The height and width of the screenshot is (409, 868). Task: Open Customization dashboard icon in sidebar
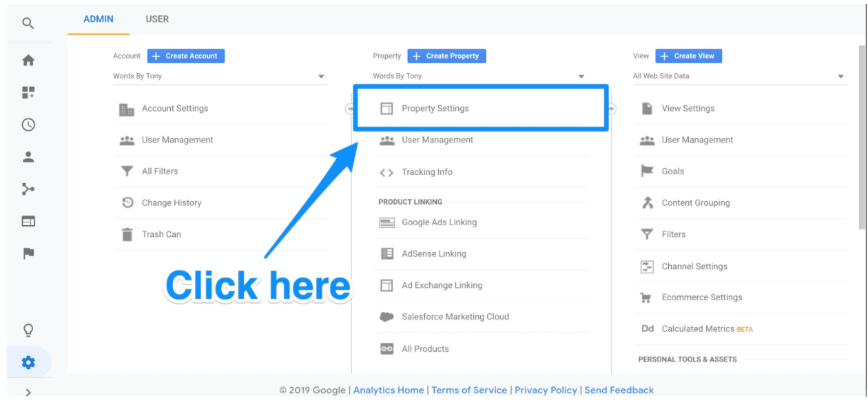28,92
